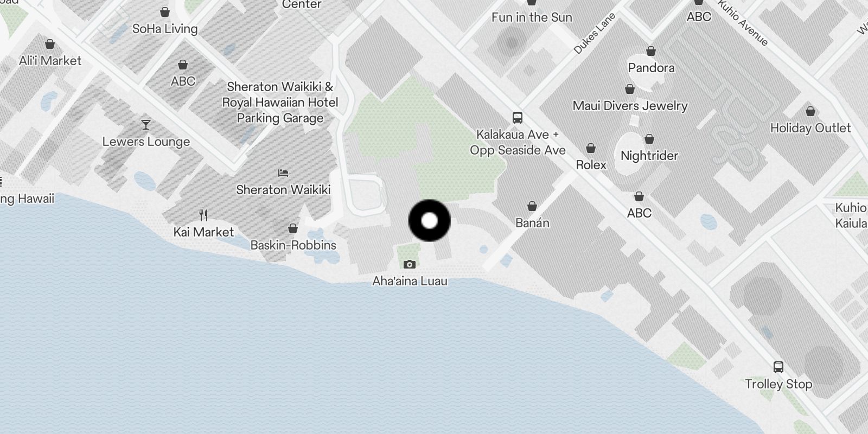Image resolution: width=868 pixels, height=434 pixels.
Task: Open the Rolex store shopping icon
Action: tap(591, 148)
